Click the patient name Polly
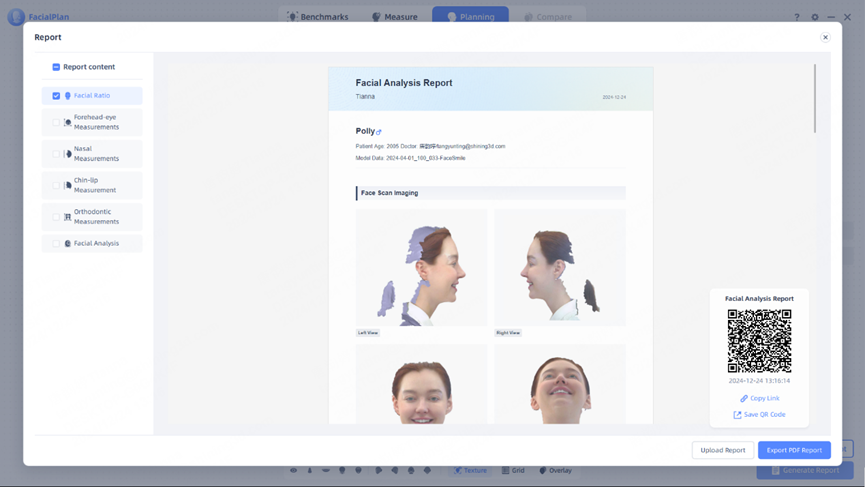 click(365, 131)
